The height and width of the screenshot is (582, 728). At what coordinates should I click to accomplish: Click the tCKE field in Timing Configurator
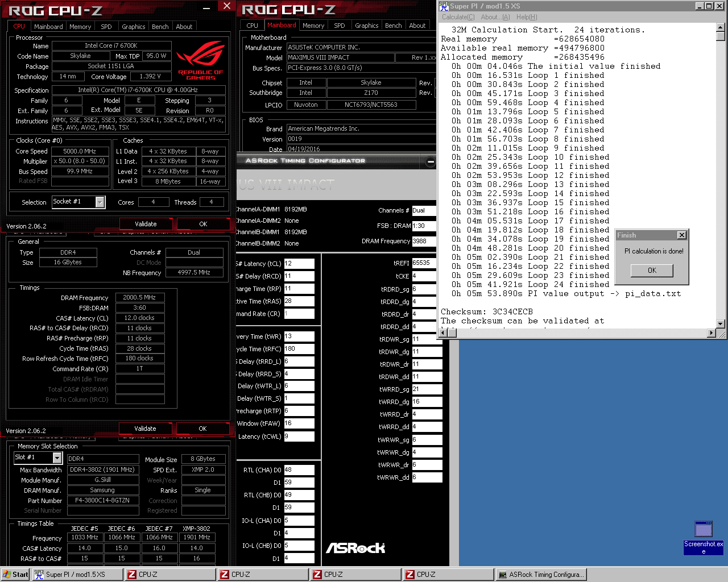click(424, 276)
